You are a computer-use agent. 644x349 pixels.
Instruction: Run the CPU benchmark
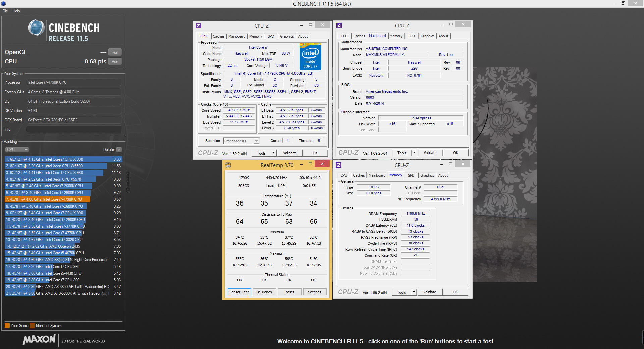(115, 62)
